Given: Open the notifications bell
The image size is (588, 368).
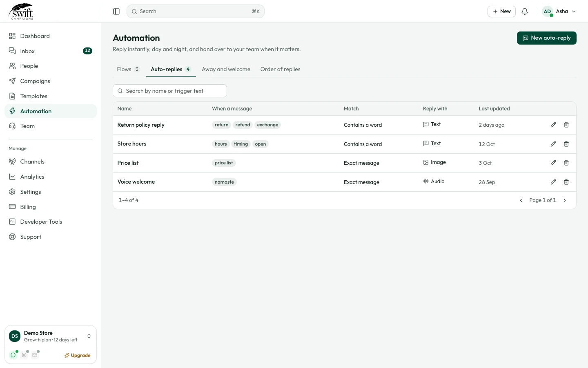Looking at the screenshot, I should pos(525,11).
